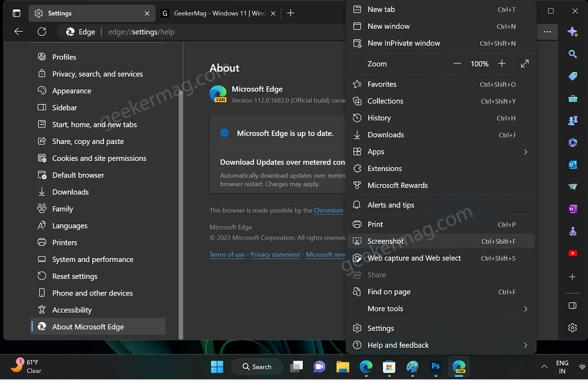Click the browser Back arrow
Image resolution: width=588 pixels, height=380 pixels.
coord(18,32)
